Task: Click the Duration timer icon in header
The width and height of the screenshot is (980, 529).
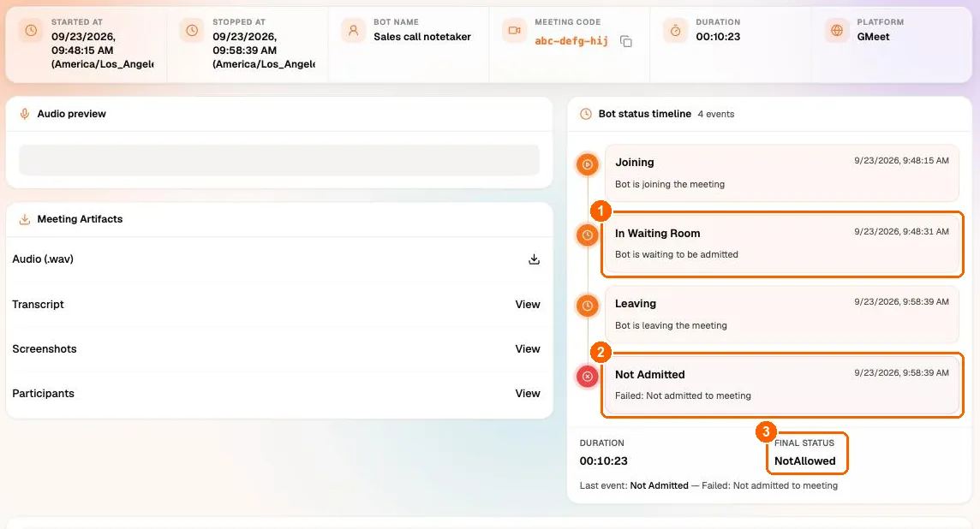Action: tap(676, 31)
